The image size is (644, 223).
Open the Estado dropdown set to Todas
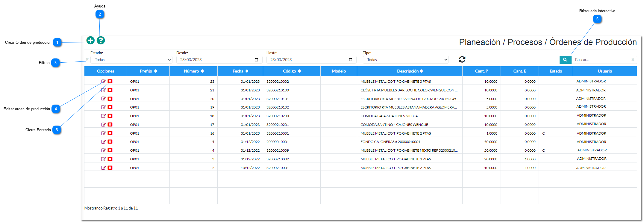(131, 60)
